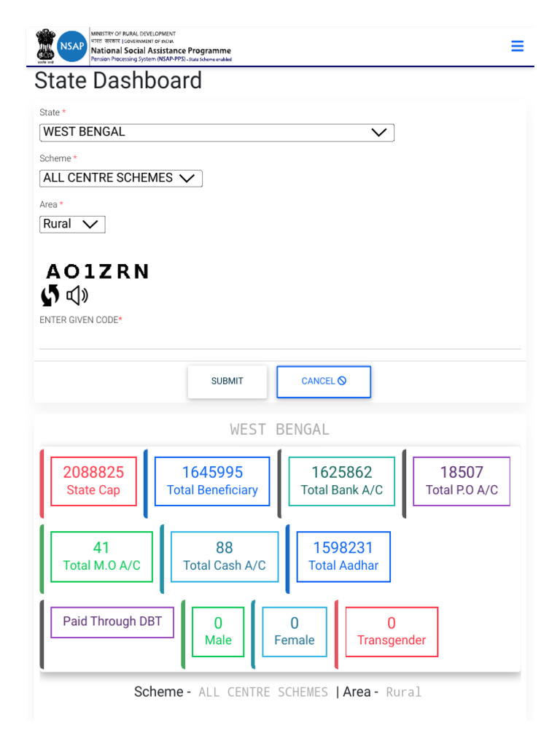Screen dimensions: 560x747
Task: Click the SUBMIT button
Action: click(227, 381)
